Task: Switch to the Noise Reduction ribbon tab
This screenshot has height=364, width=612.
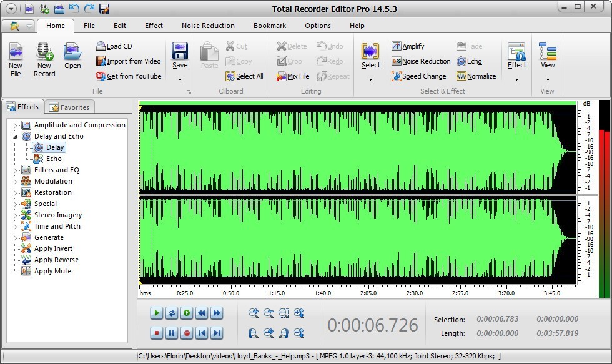Action: pos(208,26)
